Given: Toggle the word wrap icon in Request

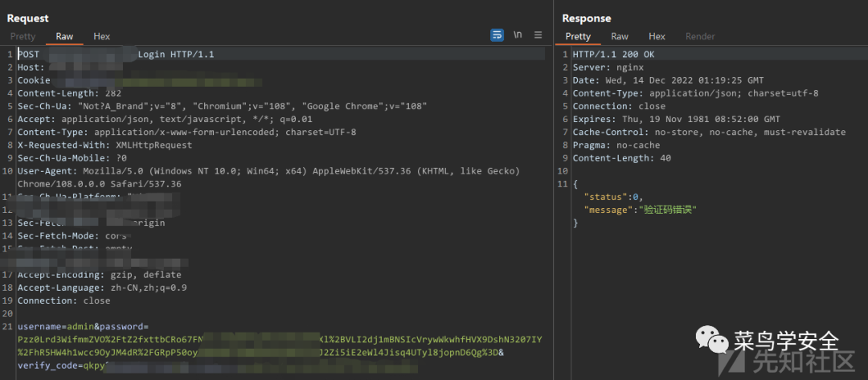Looking at the screenshot, I should [497, 35].
